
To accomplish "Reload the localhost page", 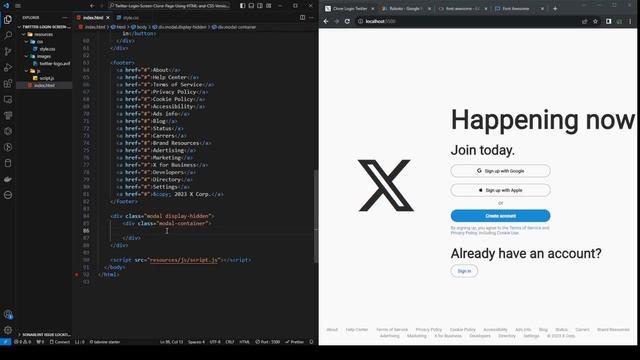I will (347, 21).
